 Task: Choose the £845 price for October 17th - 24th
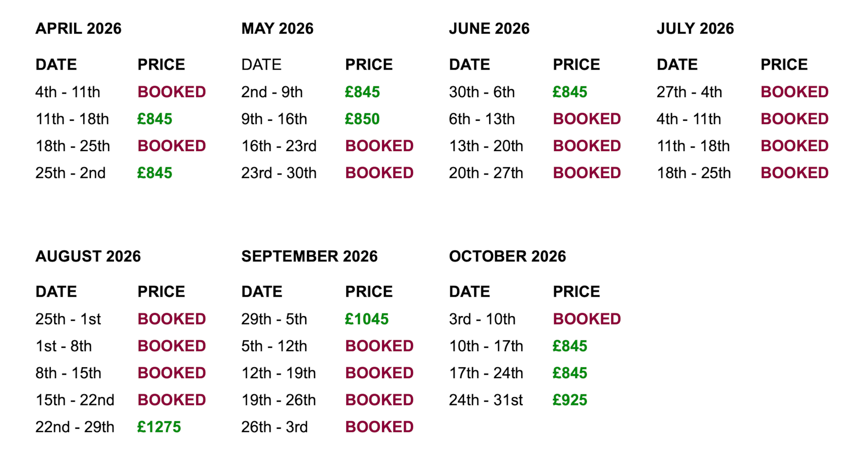click(570, 373)
